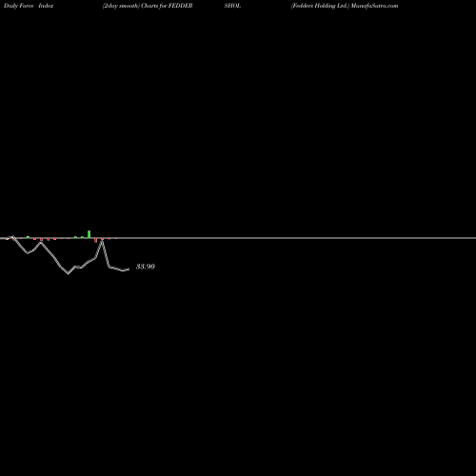This screenshot has width=476, height=476.
Task: Click the 'SHOL' header text
Action: pyautogui.click(x=232, y=6)
